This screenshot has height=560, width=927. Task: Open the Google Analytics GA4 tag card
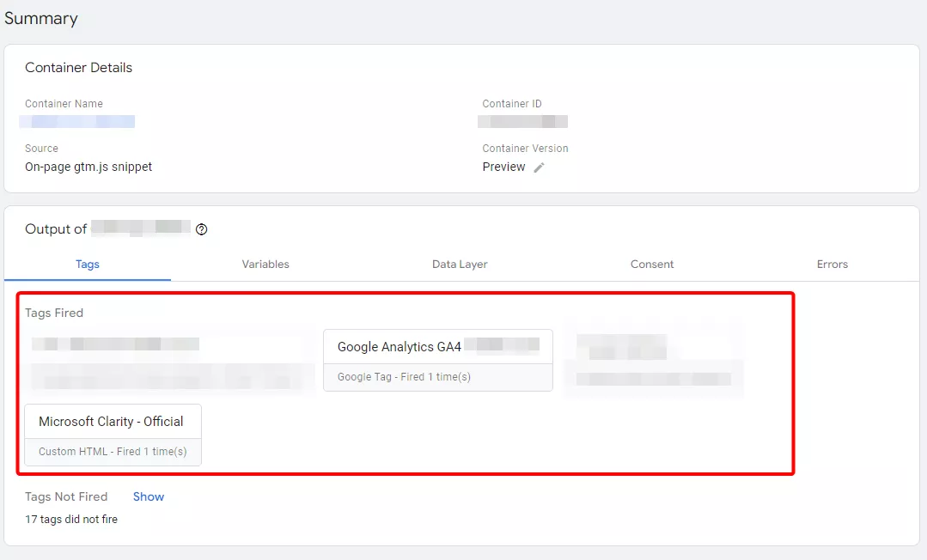pos(438,360)
